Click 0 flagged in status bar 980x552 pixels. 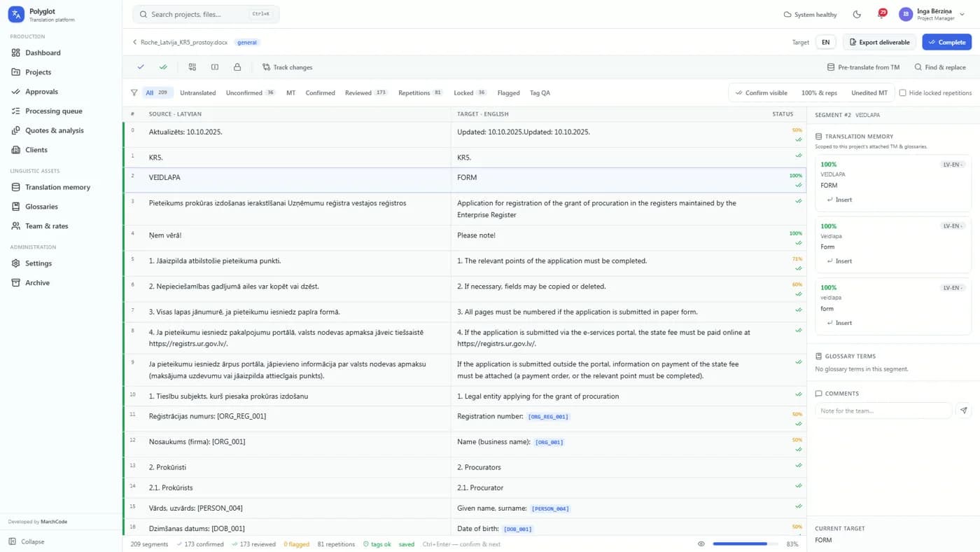[296, 544]
